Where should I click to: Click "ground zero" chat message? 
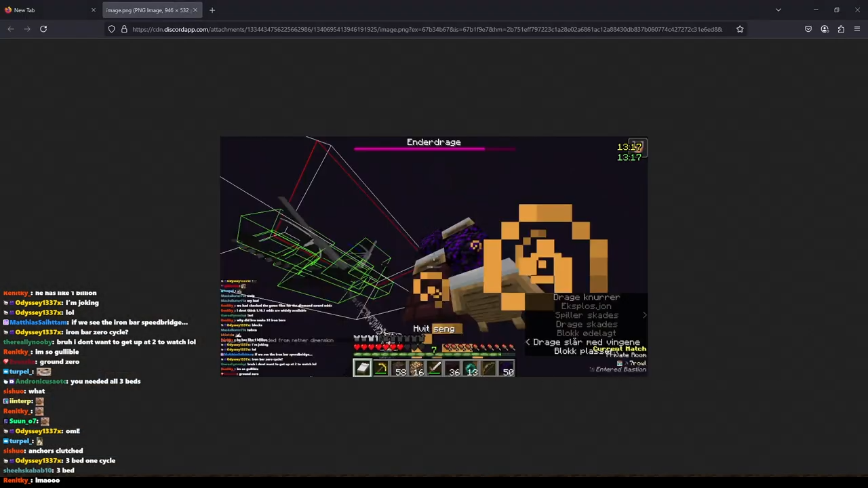[x=41, y=362]
